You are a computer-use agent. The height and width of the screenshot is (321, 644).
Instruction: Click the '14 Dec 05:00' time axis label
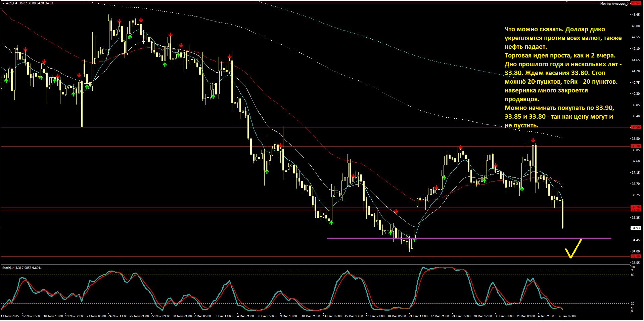332,316
